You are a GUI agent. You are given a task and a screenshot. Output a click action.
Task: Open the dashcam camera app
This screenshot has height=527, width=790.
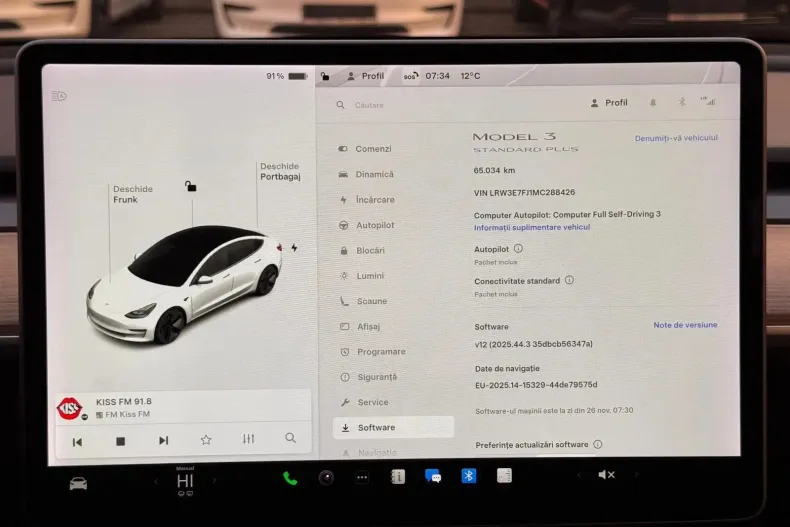(x=326, y=477)
